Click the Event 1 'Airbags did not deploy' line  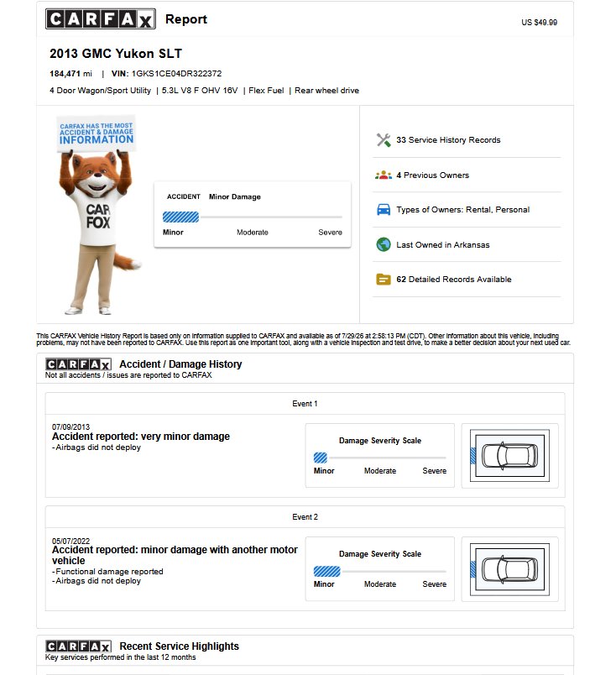tap(97, 447)
